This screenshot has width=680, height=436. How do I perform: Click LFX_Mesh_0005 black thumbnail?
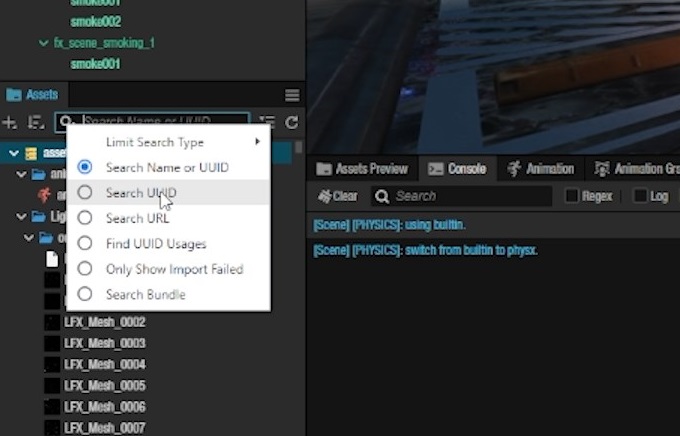click(52, 386)
